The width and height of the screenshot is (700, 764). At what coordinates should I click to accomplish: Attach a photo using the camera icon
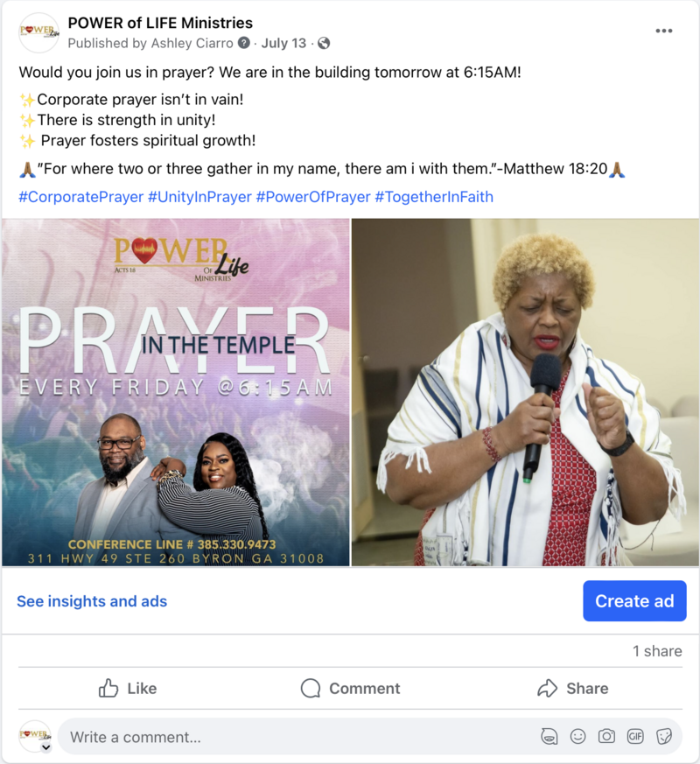(606, 736)
